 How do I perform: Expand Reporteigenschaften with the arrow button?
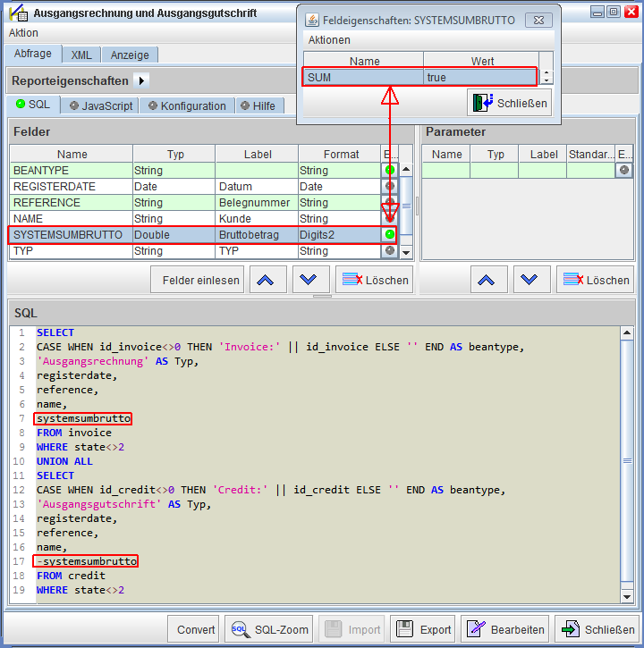[141, 80]
